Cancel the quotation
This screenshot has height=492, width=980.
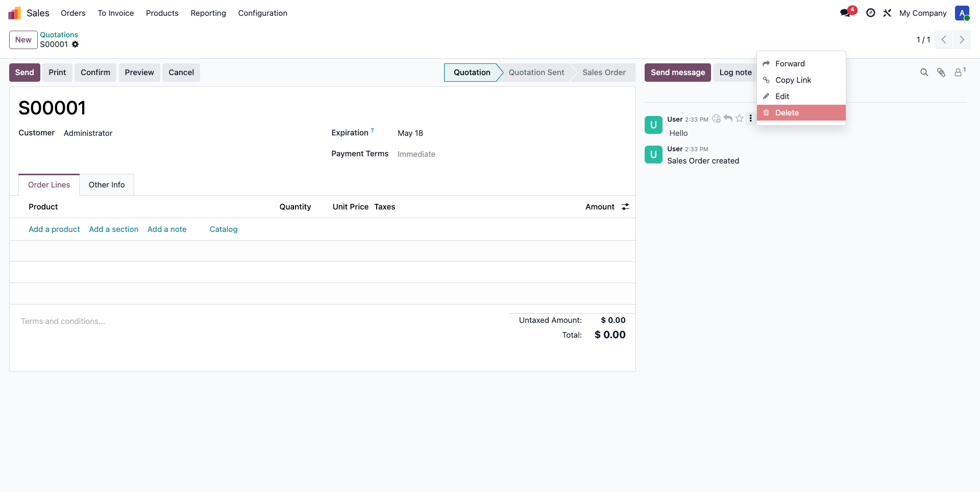[181, 73]
